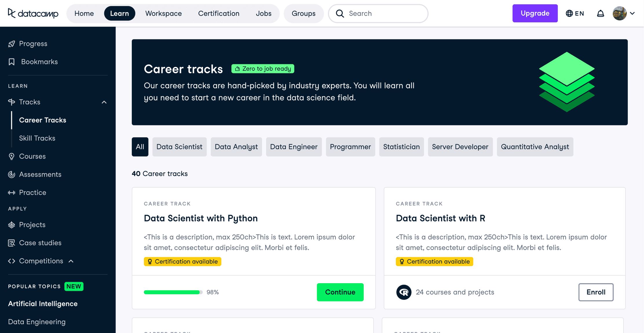
Task: Continue Data Scientist with Python track
Action: (x=340, y=292)
